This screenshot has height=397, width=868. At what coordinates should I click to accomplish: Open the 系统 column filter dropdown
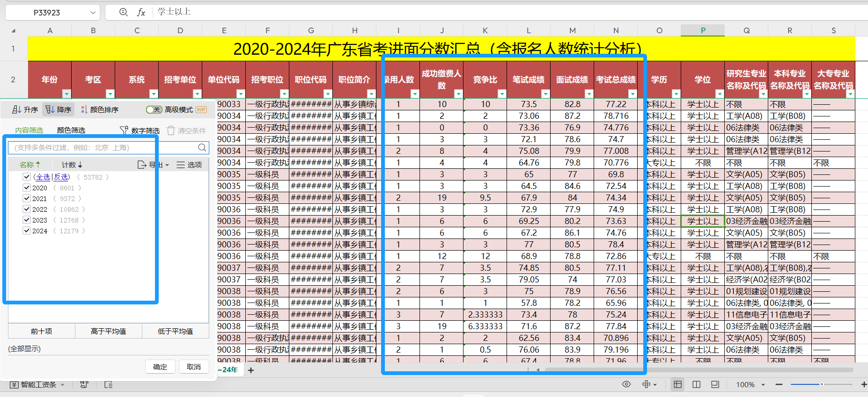[x=154, y=94]
